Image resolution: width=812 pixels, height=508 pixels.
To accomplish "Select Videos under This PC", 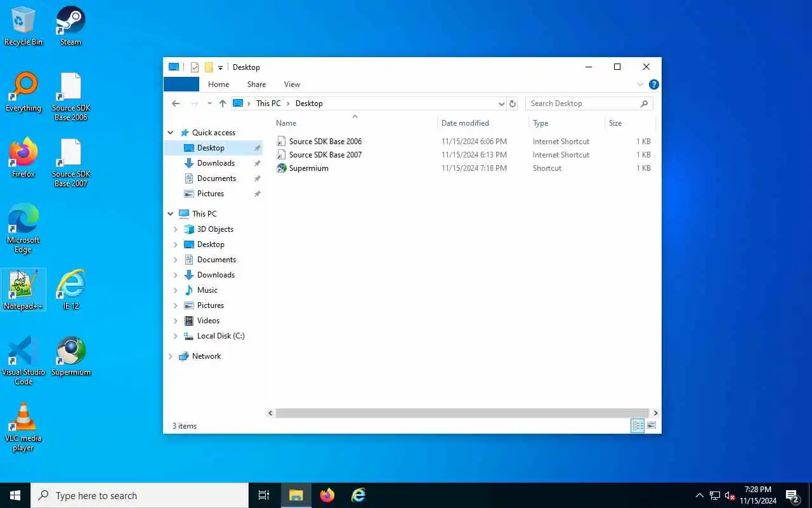I will [x=208, y=321].
